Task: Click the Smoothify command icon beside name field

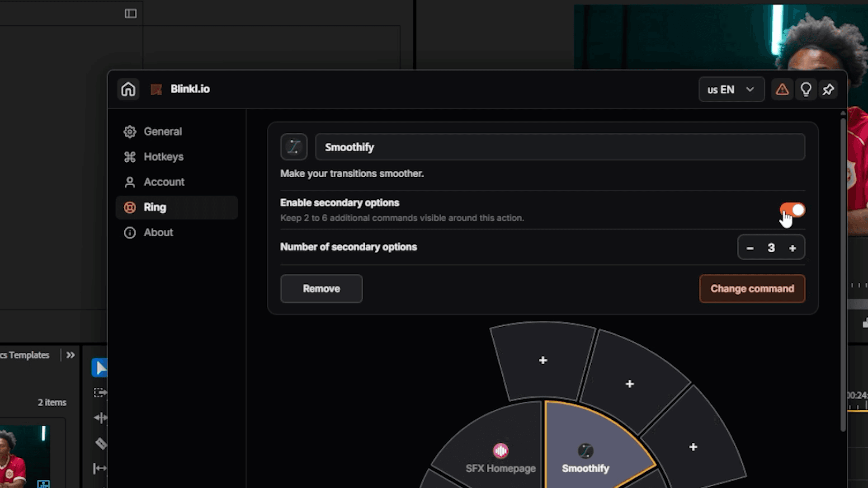Action: pos(294,147)
